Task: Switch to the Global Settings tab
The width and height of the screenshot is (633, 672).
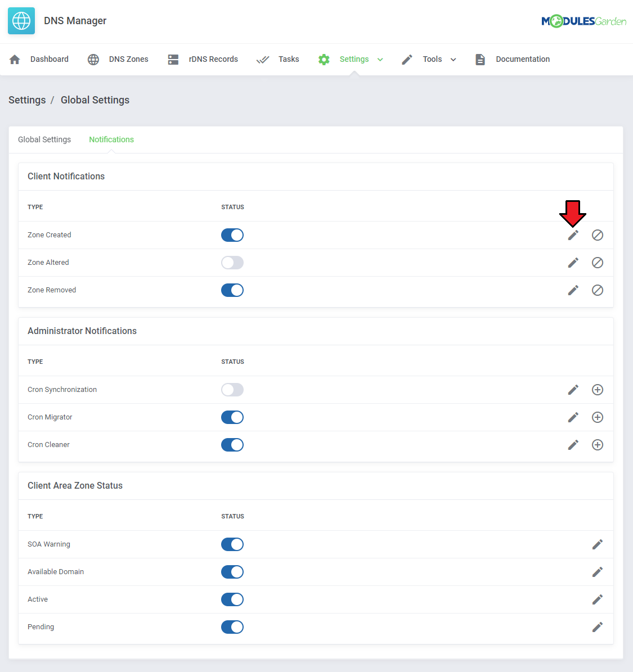Action: 44,139
